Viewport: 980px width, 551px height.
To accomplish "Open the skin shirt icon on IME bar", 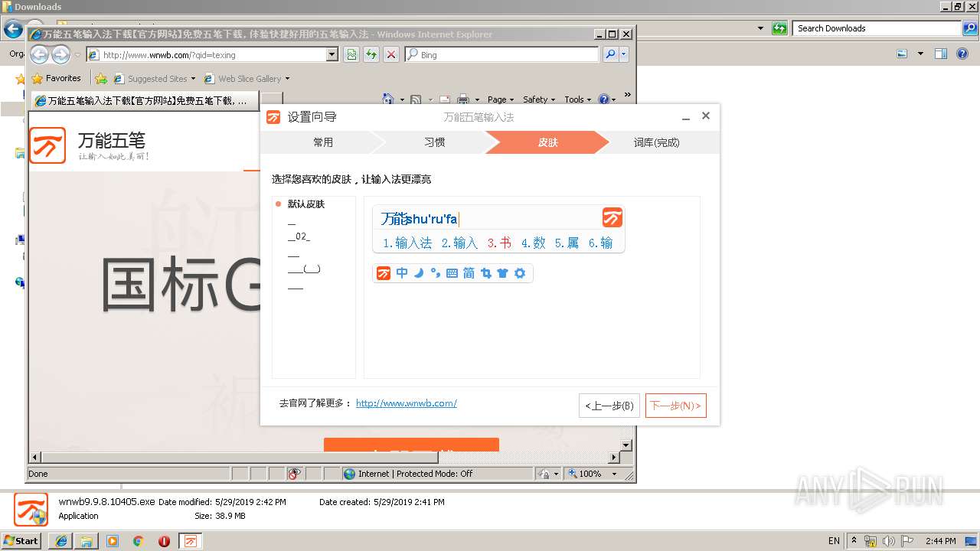I will click(x=502, y=273).
